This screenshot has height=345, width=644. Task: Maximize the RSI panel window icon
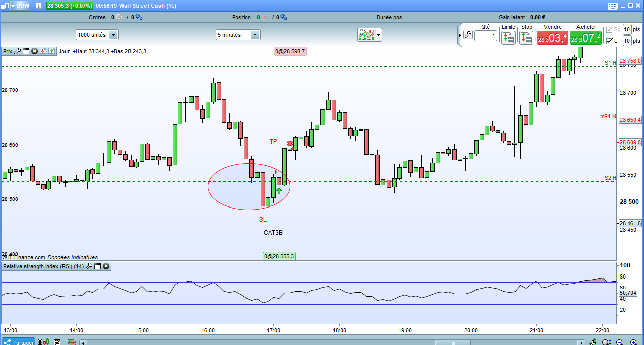[98, 266]
